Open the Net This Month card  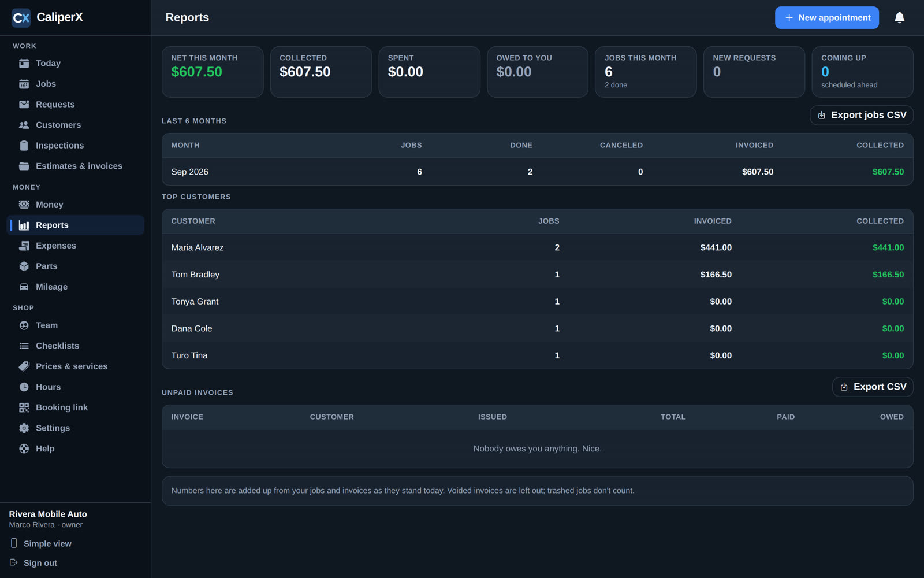[213, 72]
